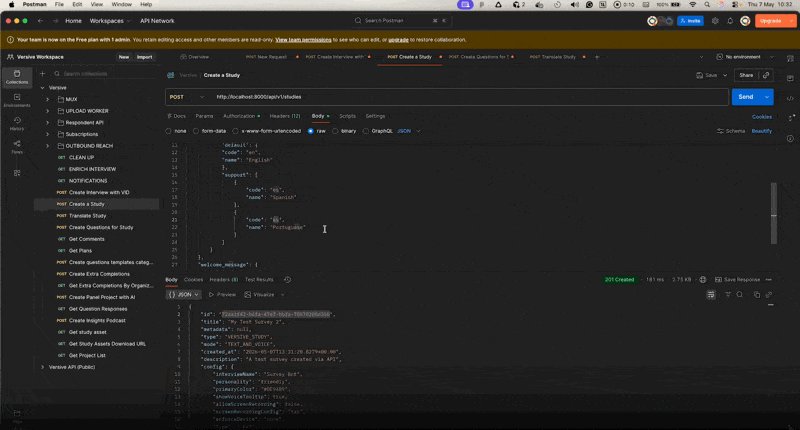Copy request link via the chain icon

(766, 75)
